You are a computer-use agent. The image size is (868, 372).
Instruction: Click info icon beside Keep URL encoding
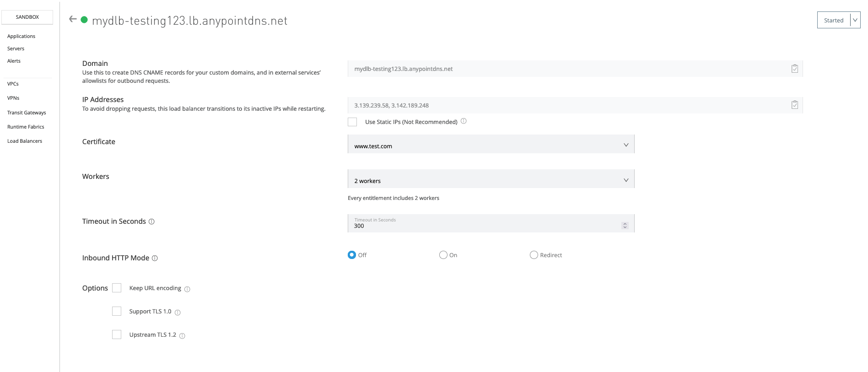pos(187,289)
